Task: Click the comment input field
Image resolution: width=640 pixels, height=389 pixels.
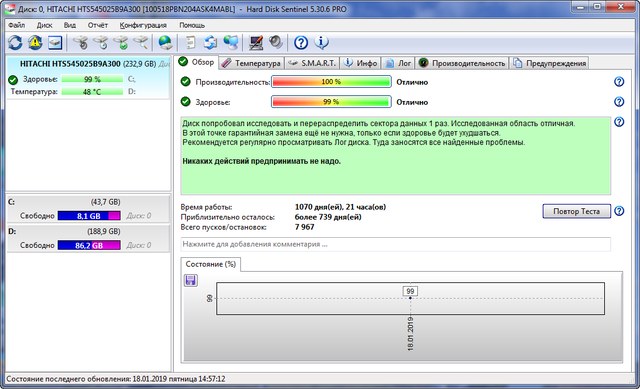Action: (396, 244)
